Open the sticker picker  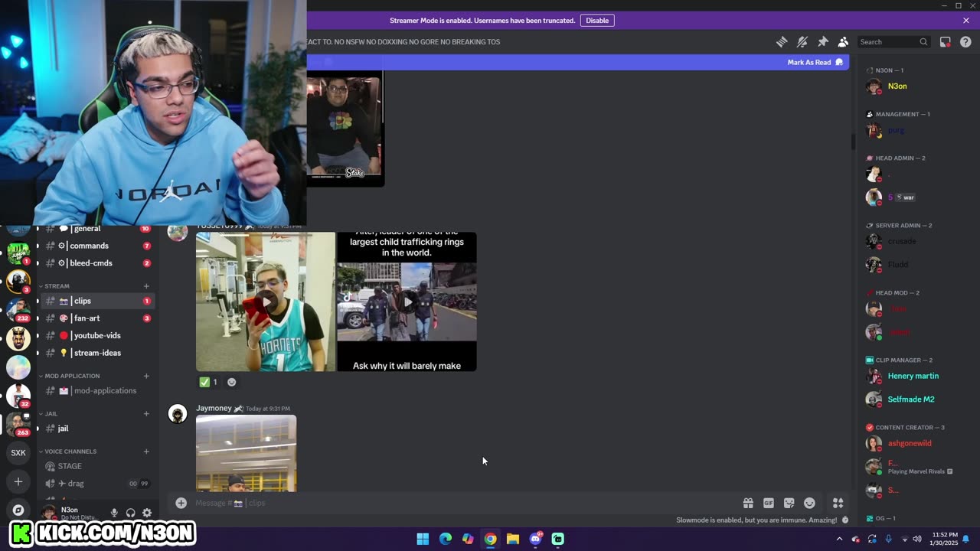click(789, 503)
